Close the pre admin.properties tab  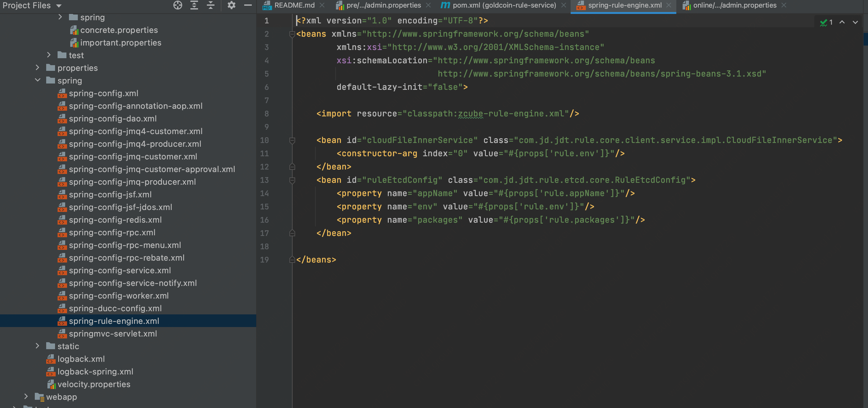428,5
